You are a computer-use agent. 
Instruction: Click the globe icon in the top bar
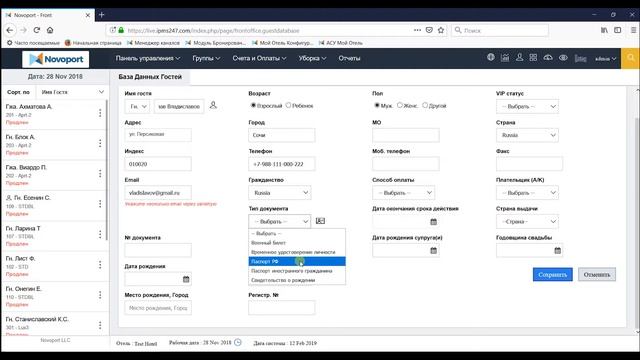[x=491, y=58]
